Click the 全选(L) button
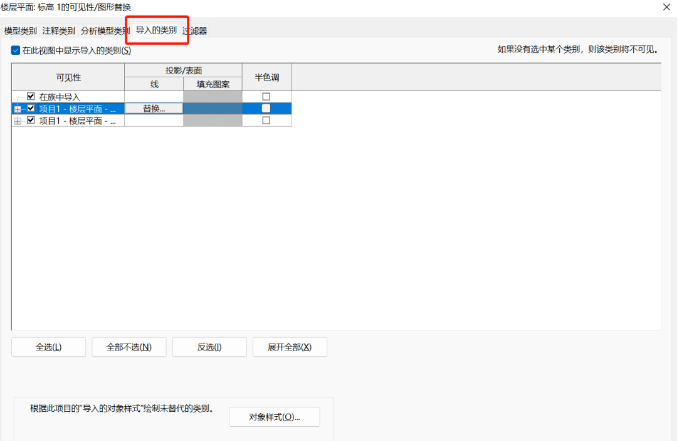678x441 pixels. point(48,347)
